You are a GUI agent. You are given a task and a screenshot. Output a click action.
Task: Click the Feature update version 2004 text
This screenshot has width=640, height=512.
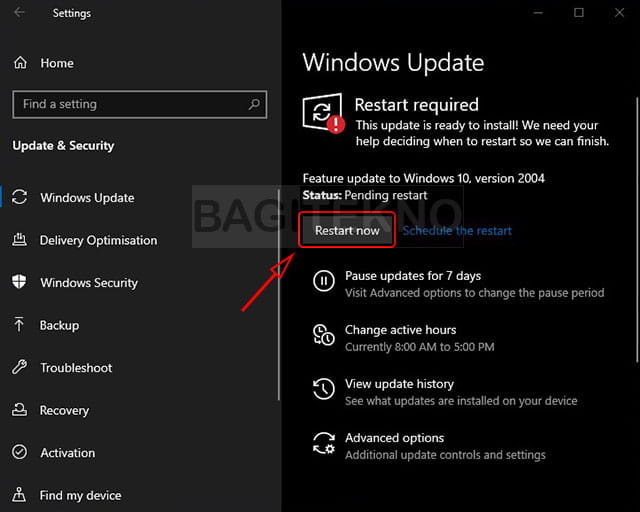(424, 178)
